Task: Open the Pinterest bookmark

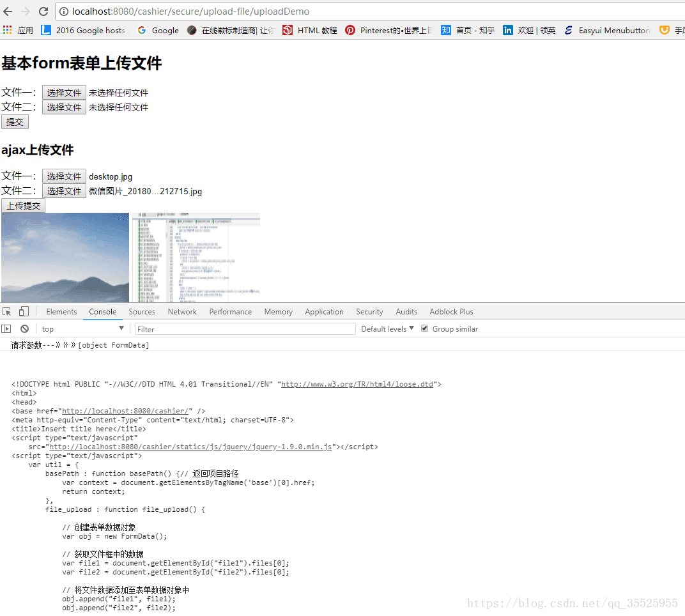Action: point(389,30)
